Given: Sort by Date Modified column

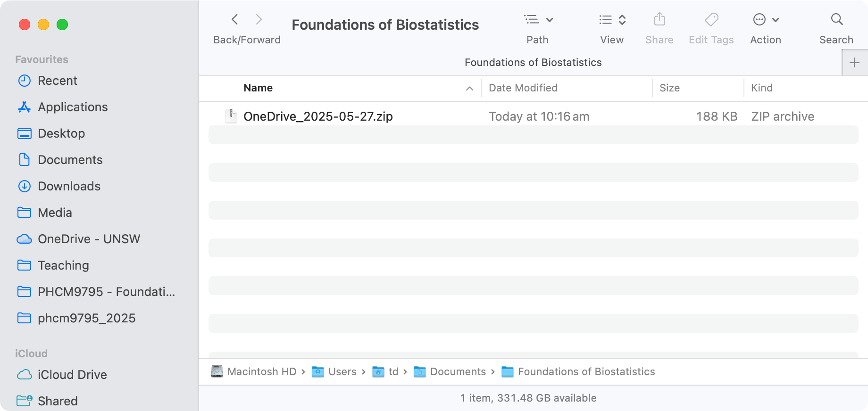Looking at the screenshot, I should tap(523, 88).
